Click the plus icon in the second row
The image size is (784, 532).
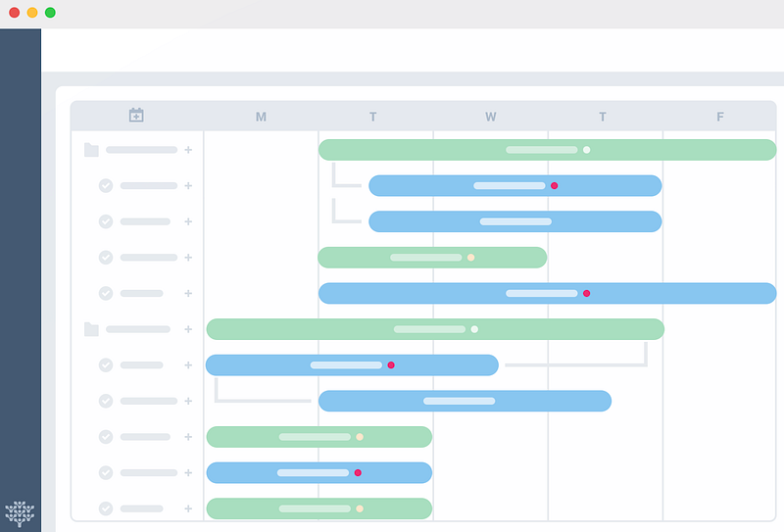188,185
